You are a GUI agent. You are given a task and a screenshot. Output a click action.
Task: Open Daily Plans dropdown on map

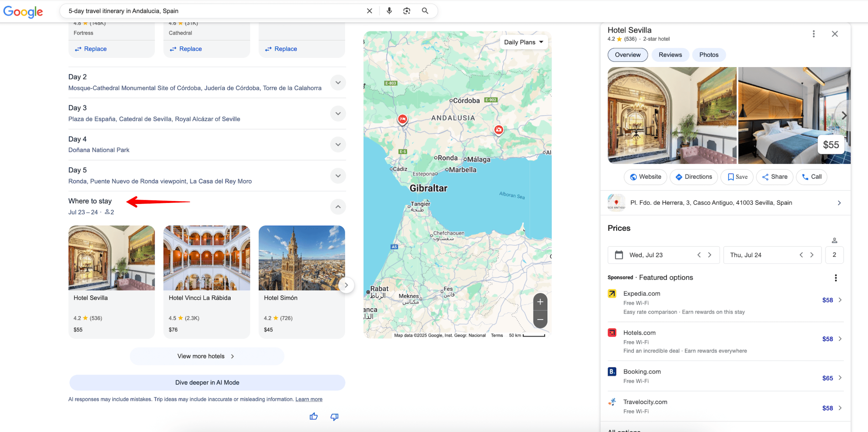click(524, 42)
